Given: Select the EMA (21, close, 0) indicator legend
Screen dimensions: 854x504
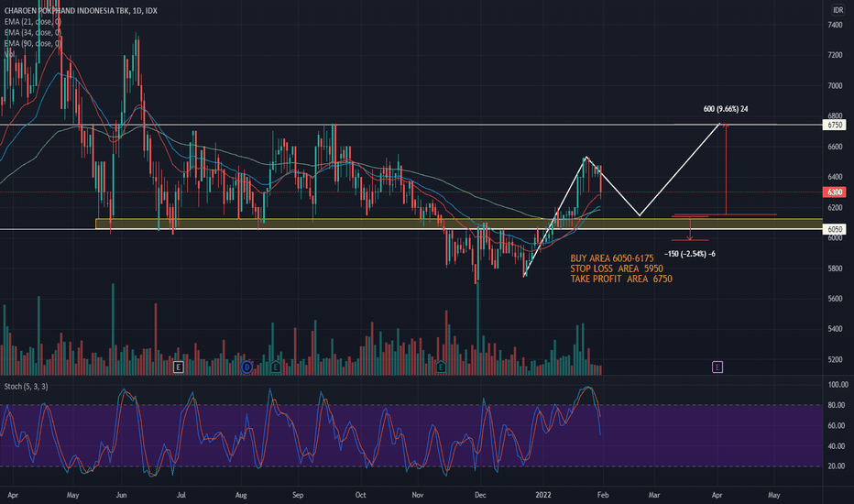Looking at the screenshot, I should [x=33, y=22].
